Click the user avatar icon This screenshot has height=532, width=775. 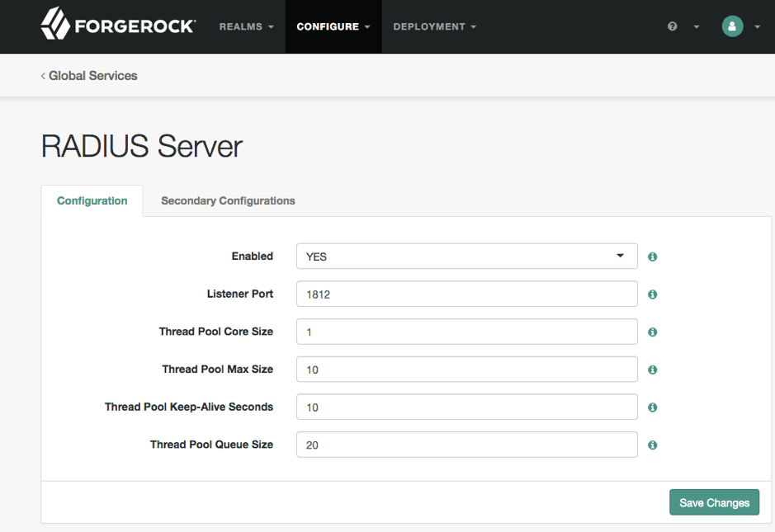[732, 26]
